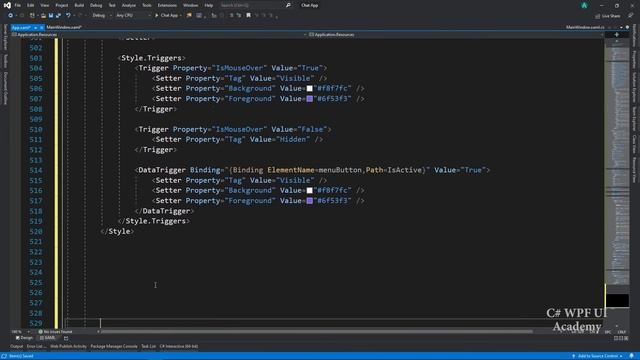Open the C# Interactive tab
The image size is (640, 360).
tap(179, 347)
